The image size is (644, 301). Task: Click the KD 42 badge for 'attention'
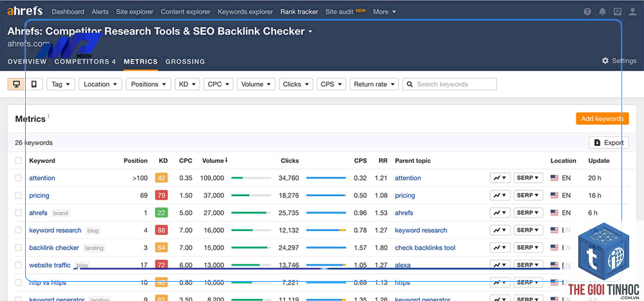tap(162, 178)
